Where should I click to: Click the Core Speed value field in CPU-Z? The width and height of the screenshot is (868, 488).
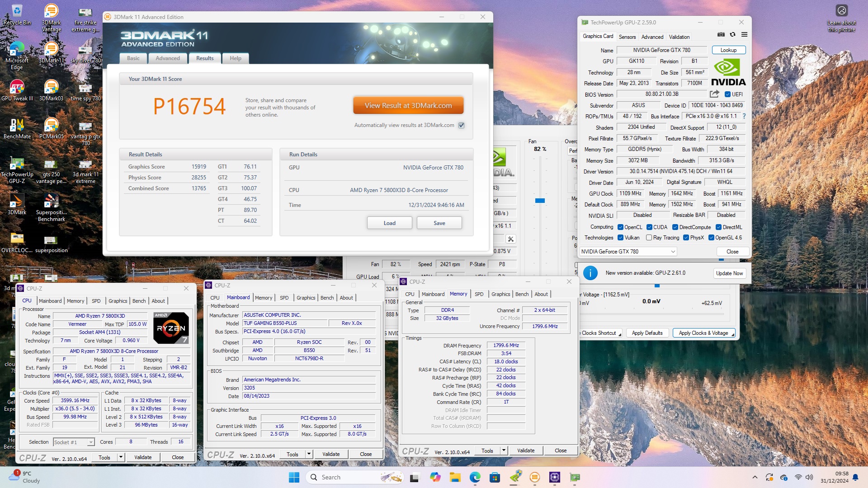75,401
